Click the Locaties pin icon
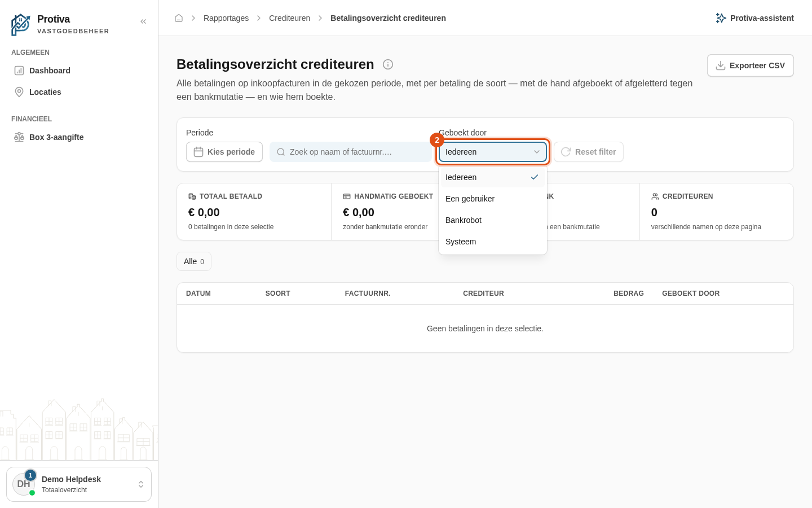Viewport: 812px width, 508px height. coord(19,92)
